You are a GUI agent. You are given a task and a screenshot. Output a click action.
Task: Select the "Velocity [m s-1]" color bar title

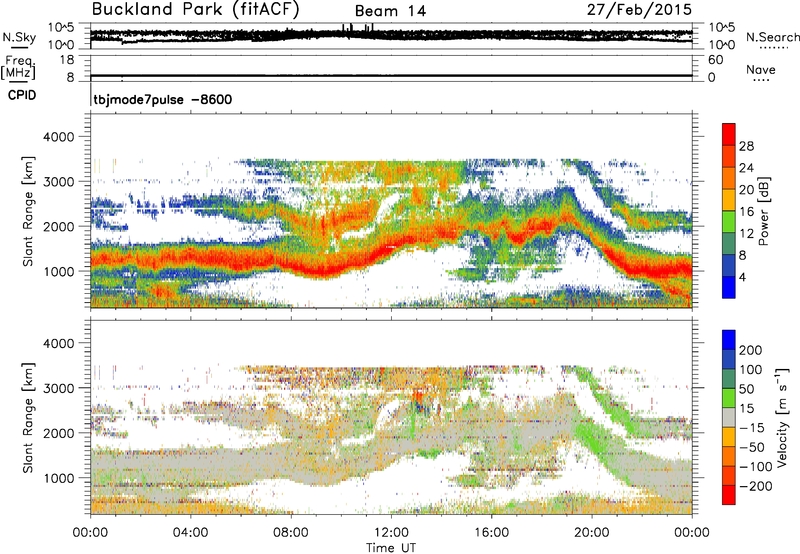click(x=782, y=417)
